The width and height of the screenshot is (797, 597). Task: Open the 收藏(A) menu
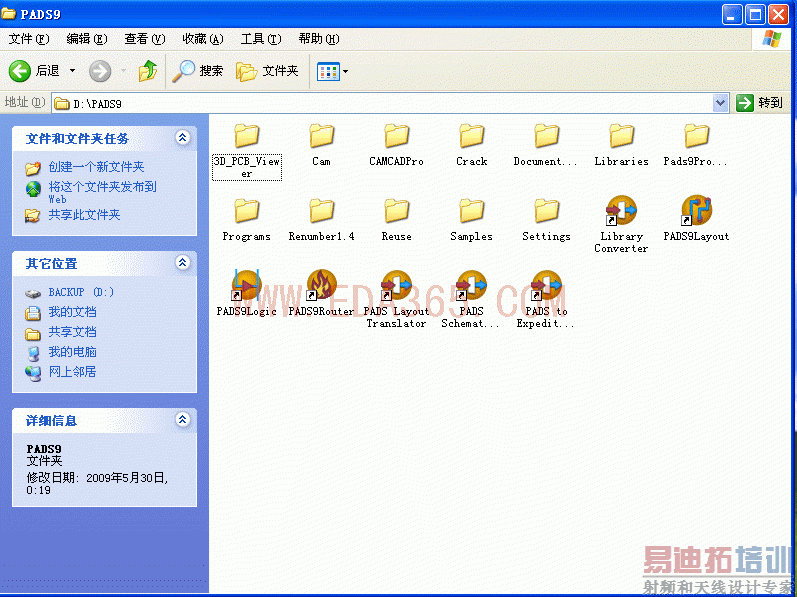click(203, 39)
